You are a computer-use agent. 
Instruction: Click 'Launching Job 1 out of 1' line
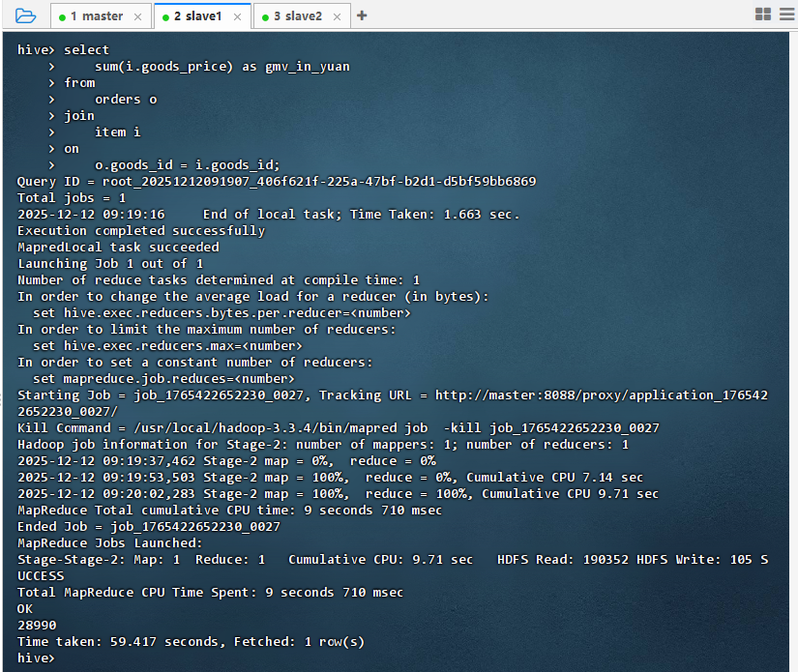click(110, 264)
